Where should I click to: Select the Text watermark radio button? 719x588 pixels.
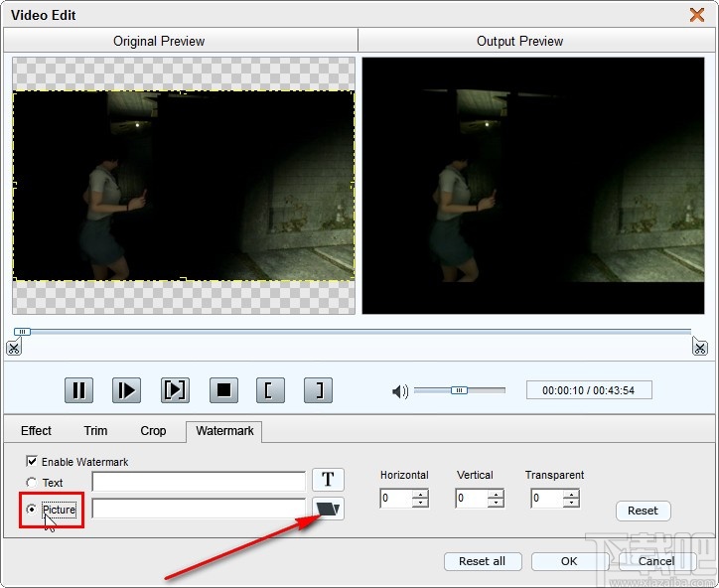point(31,483)
